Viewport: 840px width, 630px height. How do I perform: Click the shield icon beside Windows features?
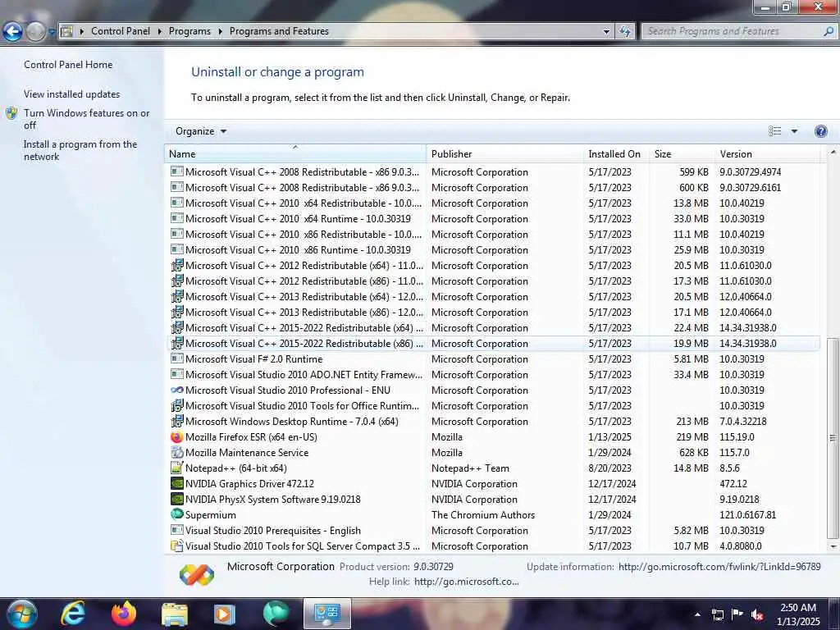pyautogui.click(x=11, y=113)
